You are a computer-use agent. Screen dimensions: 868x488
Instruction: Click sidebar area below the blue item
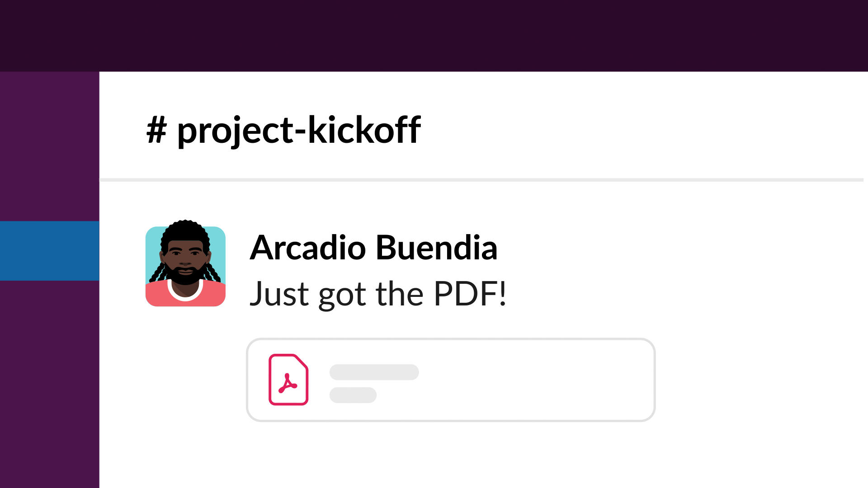50,384
